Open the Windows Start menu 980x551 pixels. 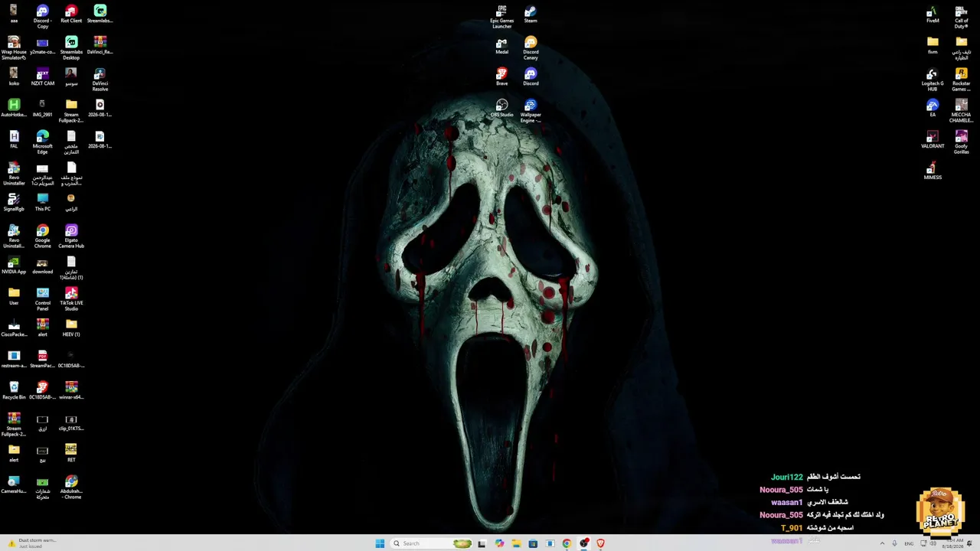tap(380, 543)
